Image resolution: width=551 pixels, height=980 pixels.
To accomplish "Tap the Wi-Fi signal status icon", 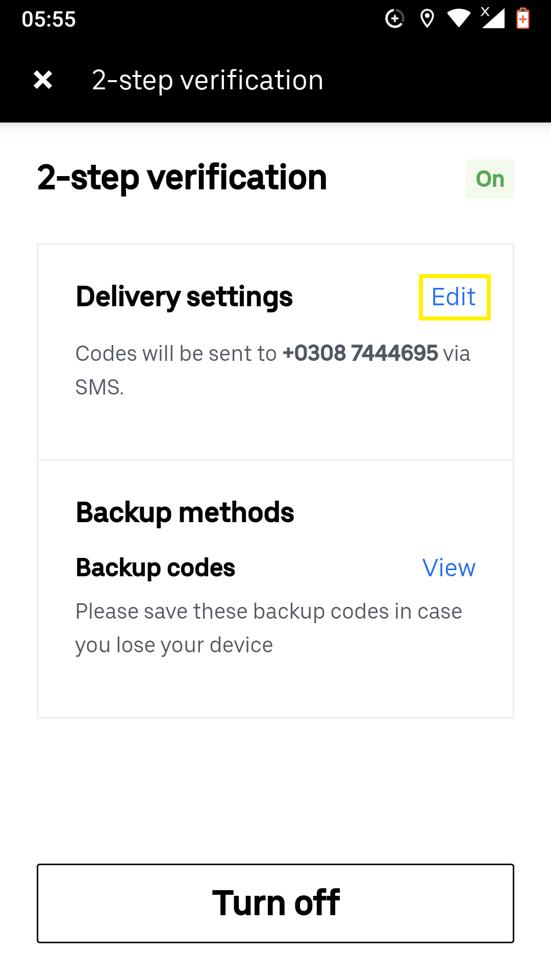I will point(459,19).
